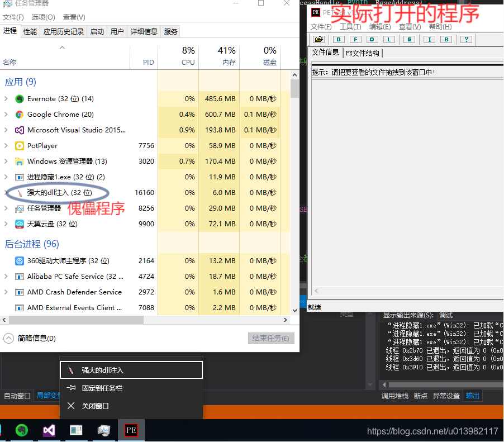Expand the Google Chrome (20) process group
The height and width of the screenshot is (442, 504).
pos(6,115)
